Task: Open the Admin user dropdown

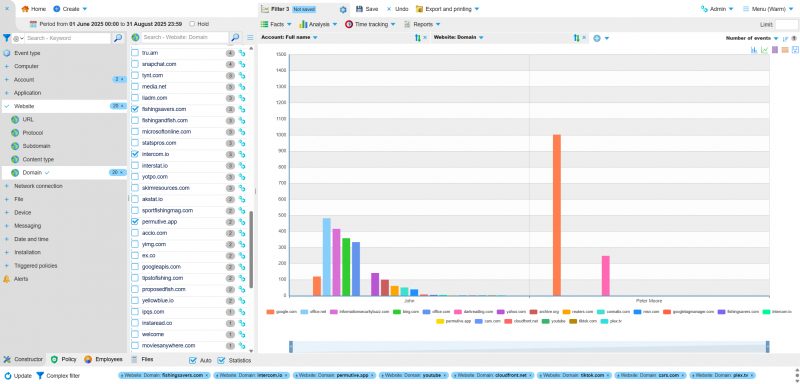Action: [x=717, y=9]
